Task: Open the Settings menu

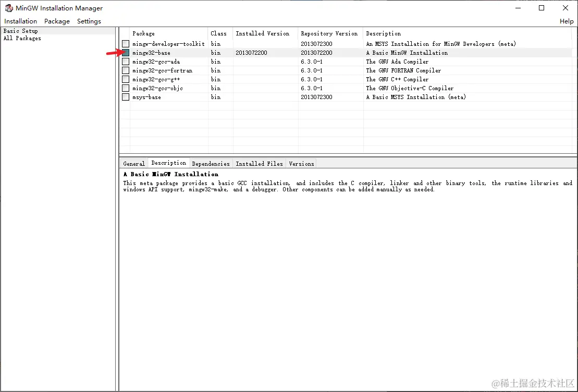Action: click(x=89, y=21)
